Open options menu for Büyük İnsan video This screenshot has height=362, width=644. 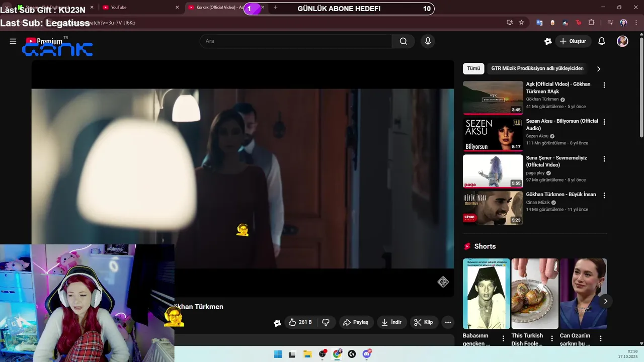pos(604,195)
